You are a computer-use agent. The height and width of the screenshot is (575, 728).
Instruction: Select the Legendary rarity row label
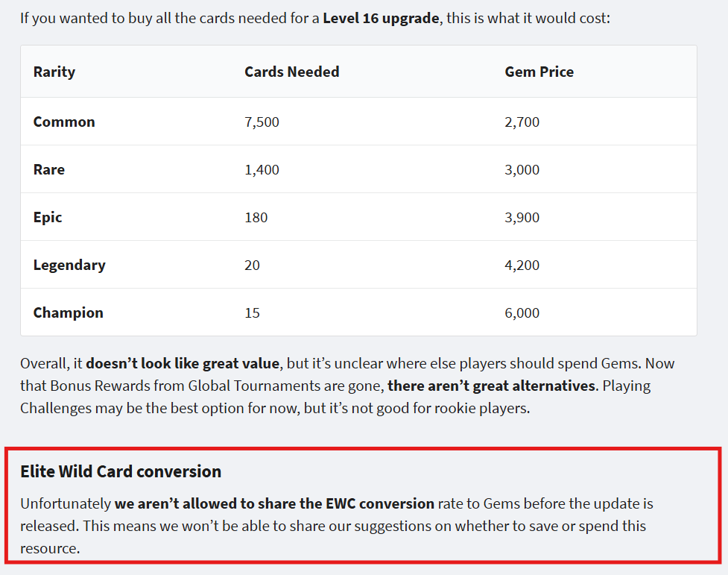pyautogui.click(x=69, y=265)
